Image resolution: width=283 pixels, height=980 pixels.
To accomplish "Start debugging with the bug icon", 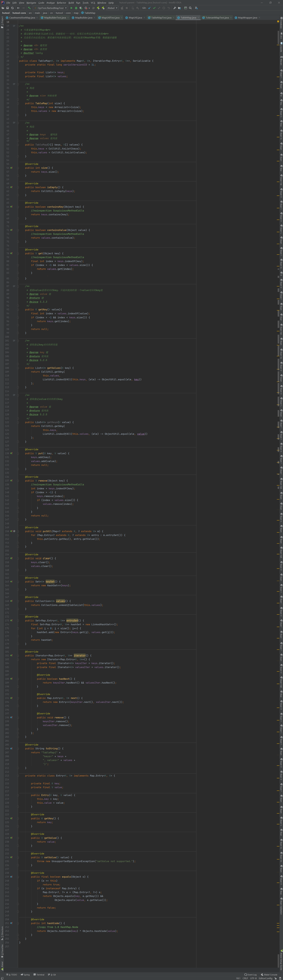I will point(76,8).
